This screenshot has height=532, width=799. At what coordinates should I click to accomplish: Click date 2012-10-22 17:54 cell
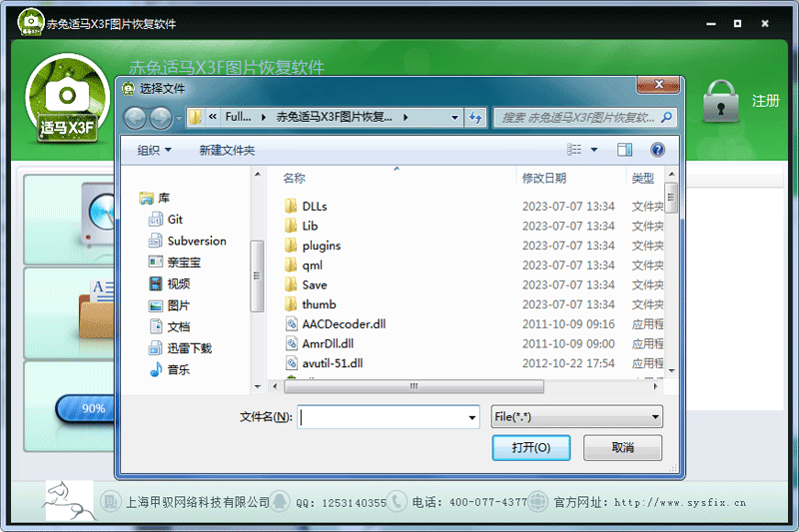[568, 363]
